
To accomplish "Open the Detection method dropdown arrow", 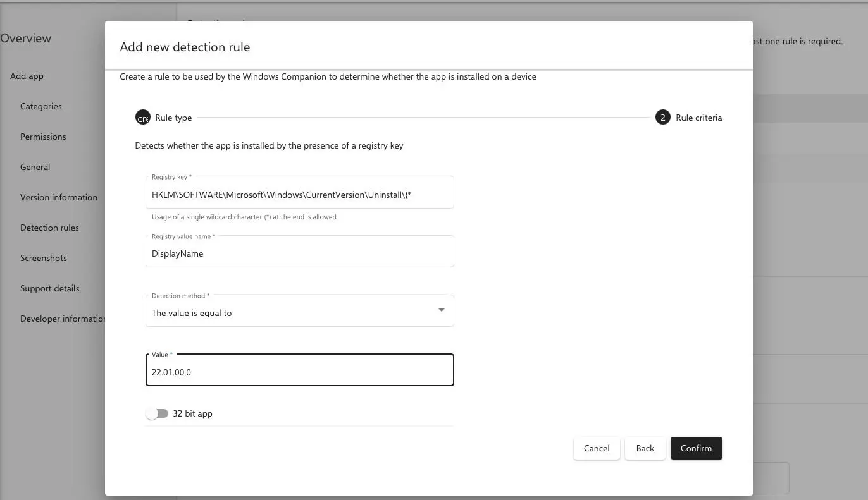I will coord(441,310).
